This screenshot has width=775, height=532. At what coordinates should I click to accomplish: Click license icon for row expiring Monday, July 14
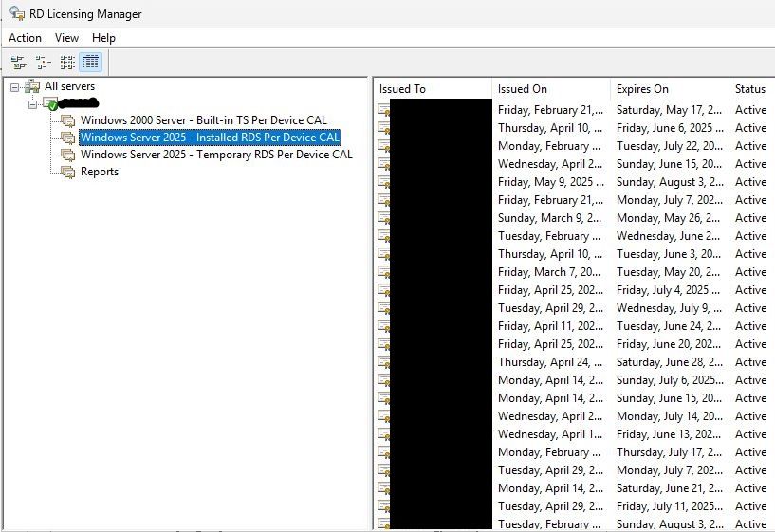[383, 416]
